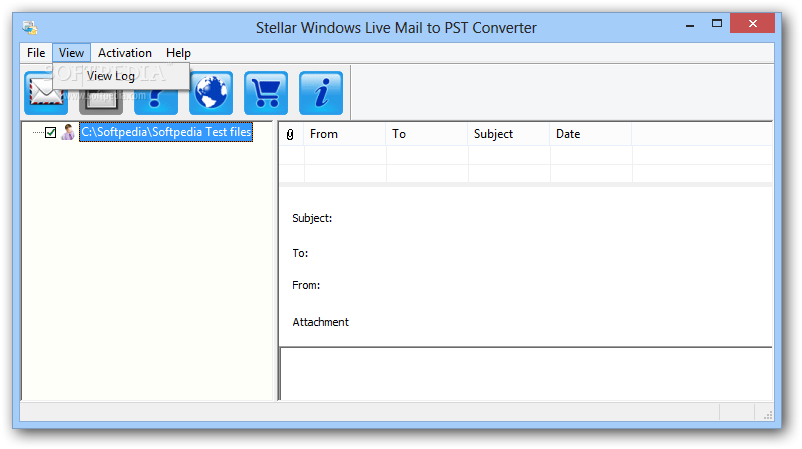Minimize the converter window
This screenshot has width=802, height=449.
point(690,24)
